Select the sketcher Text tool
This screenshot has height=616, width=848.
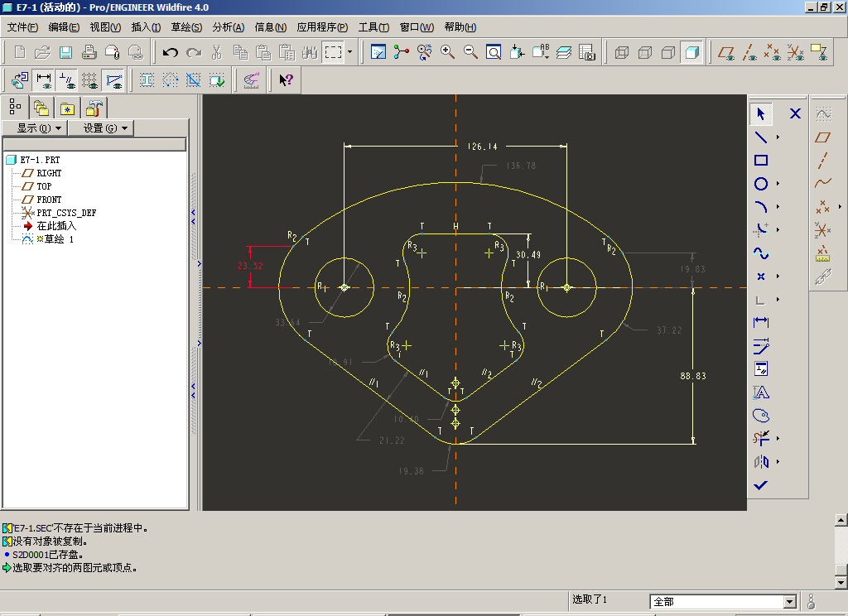coord(761,392)
